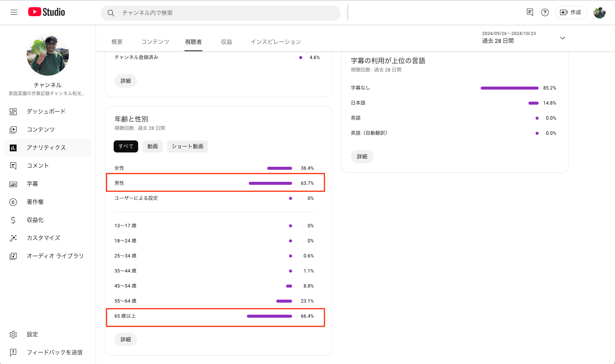Open the feedback notes icon in header
Screen dimensions: 615x364
530,12
